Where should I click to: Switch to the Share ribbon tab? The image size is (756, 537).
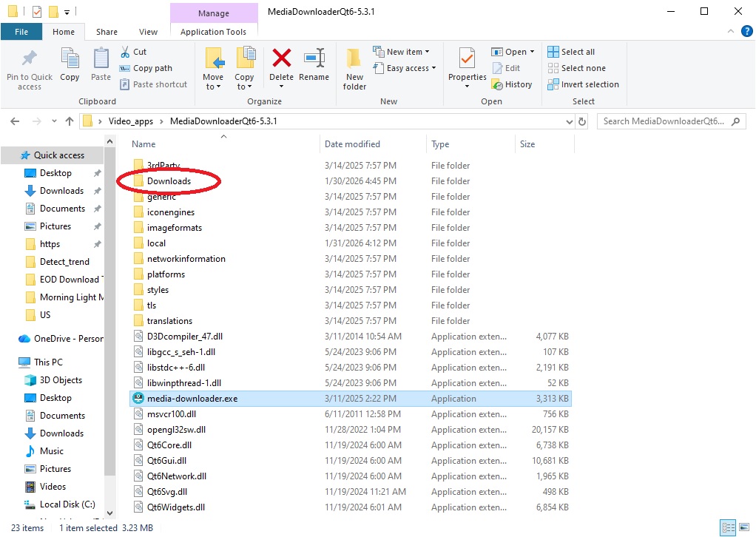tap(107, 32)
